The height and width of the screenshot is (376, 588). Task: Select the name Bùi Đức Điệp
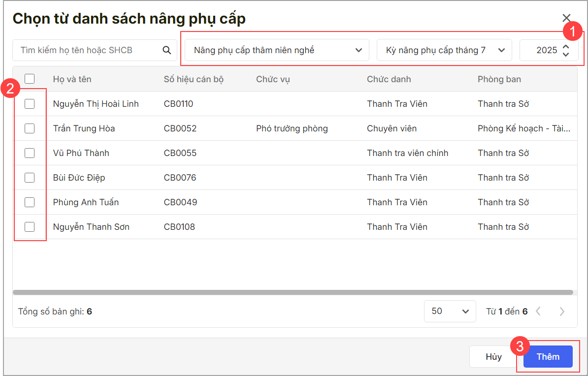tap(79, 178)
